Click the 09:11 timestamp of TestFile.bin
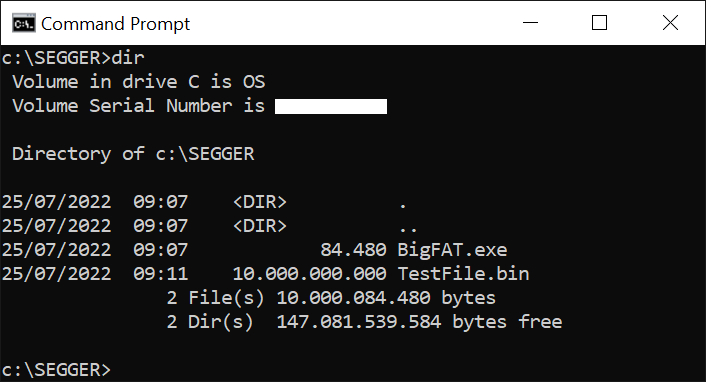 (x=161, y=274)
